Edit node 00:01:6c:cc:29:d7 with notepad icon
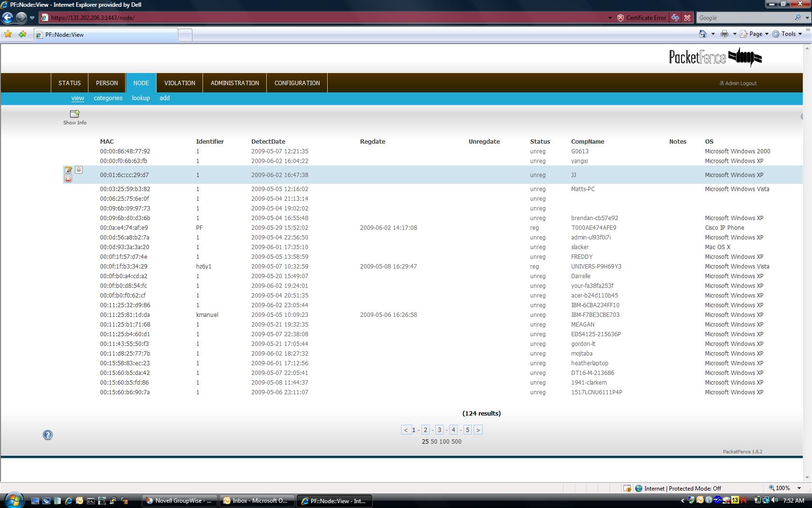The height and width of the screenshot is (508, 812). 68,170
